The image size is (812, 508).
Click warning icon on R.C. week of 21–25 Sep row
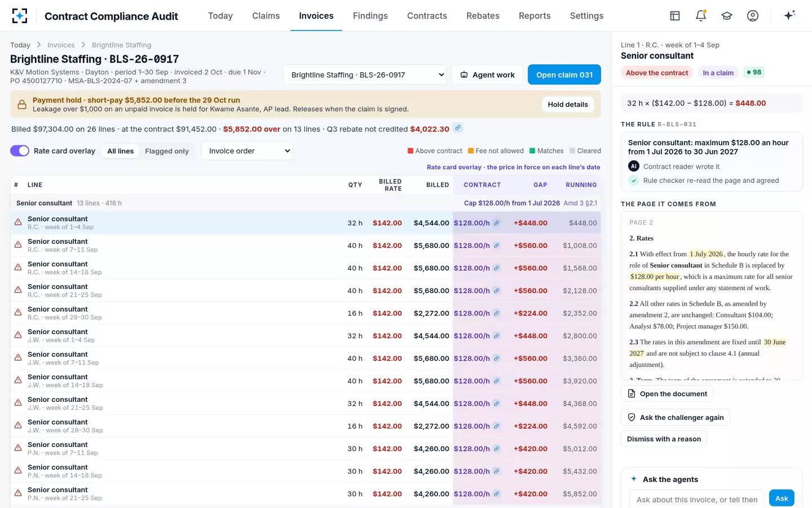tap(18, 290)
